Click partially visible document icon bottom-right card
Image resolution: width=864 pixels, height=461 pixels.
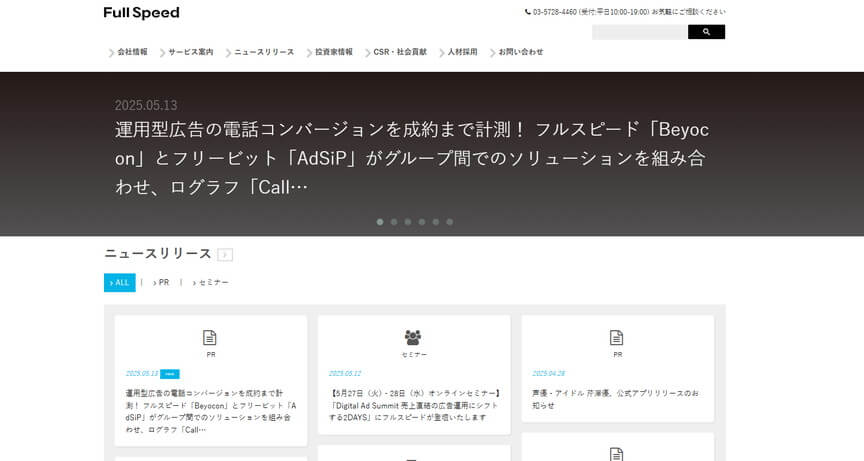(617, 454)
